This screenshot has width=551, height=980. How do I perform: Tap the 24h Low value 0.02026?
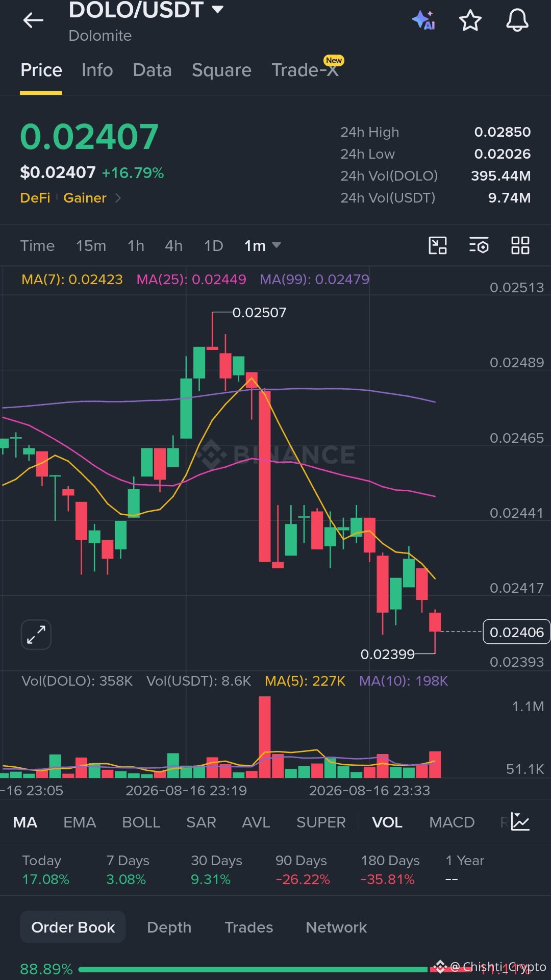click(503, 154)
